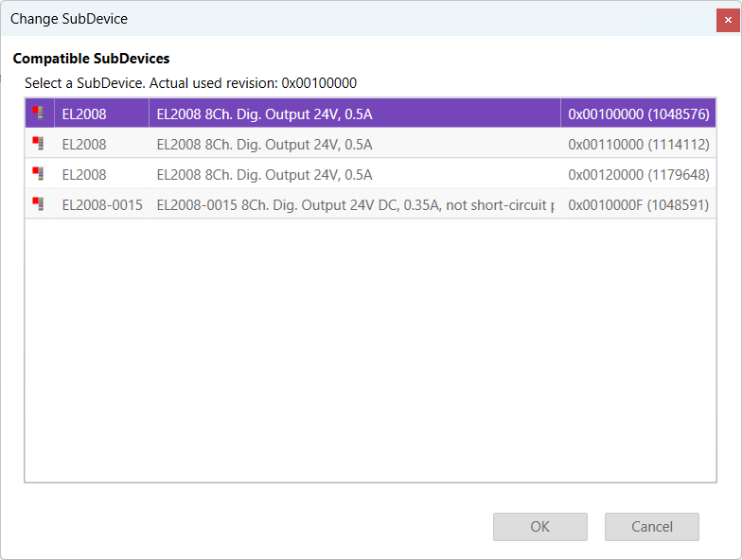Screen dimensions: 742x560
Task: Select the highlighted EL2008 name cell
Action: [84, 114]
